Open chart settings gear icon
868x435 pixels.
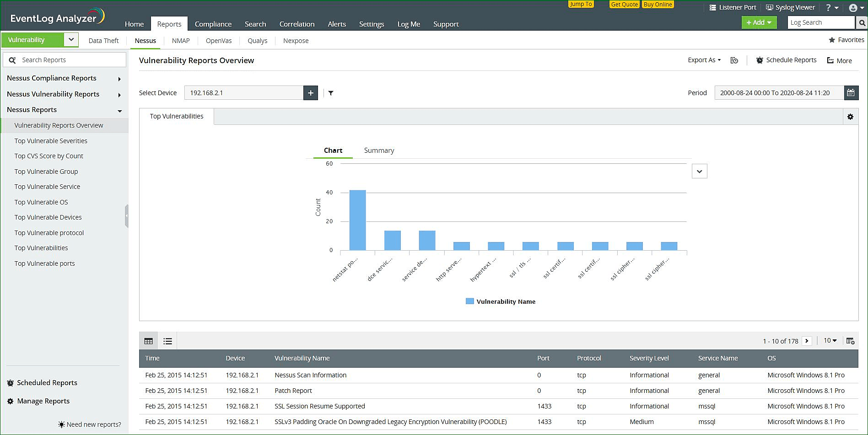[x=850, y=117]
